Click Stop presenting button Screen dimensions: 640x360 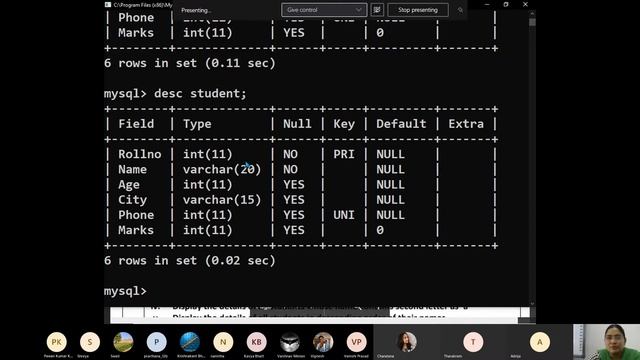coord(418,10)
